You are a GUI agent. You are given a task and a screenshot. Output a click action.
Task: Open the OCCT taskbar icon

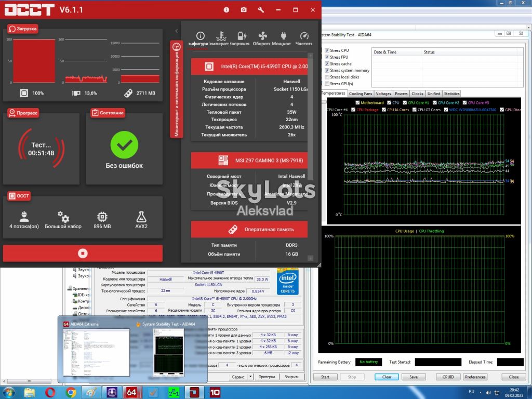(x=194, y=393)
